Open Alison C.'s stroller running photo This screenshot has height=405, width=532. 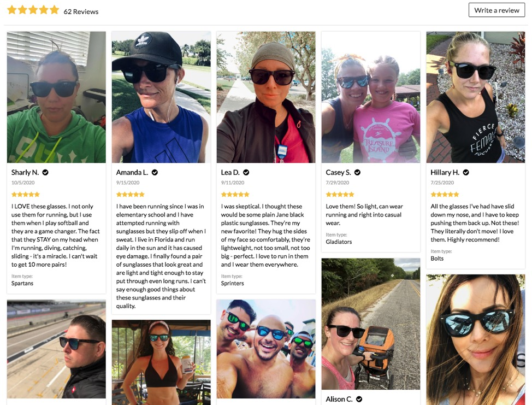[x=371, y=324]
